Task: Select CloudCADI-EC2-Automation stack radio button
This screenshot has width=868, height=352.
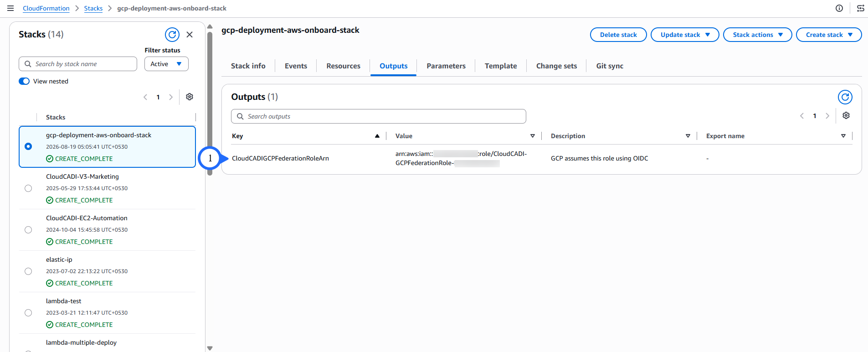Action: 28,230
